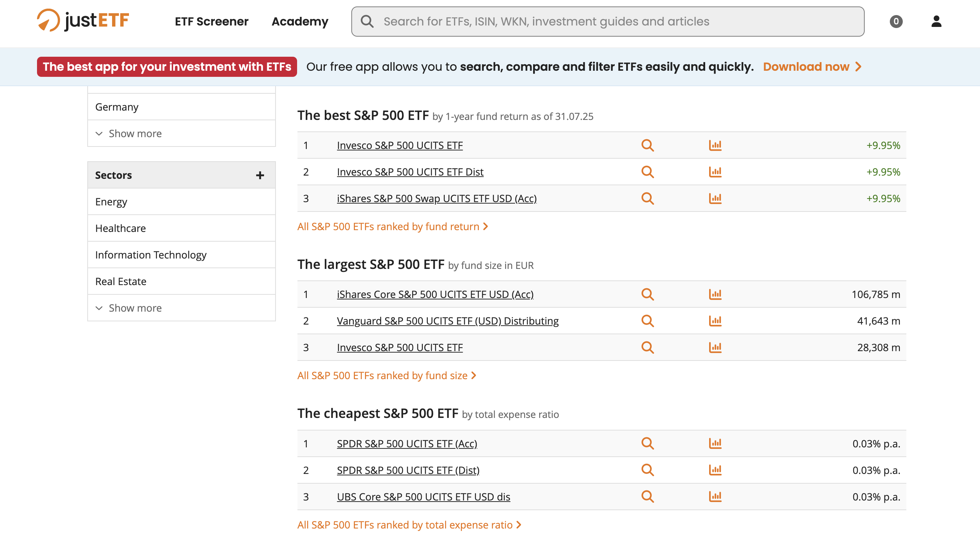Open chart icon for Vanguard S&P 500 Distributing
Screen dimensions: 980x540
(x=715, y=321)
